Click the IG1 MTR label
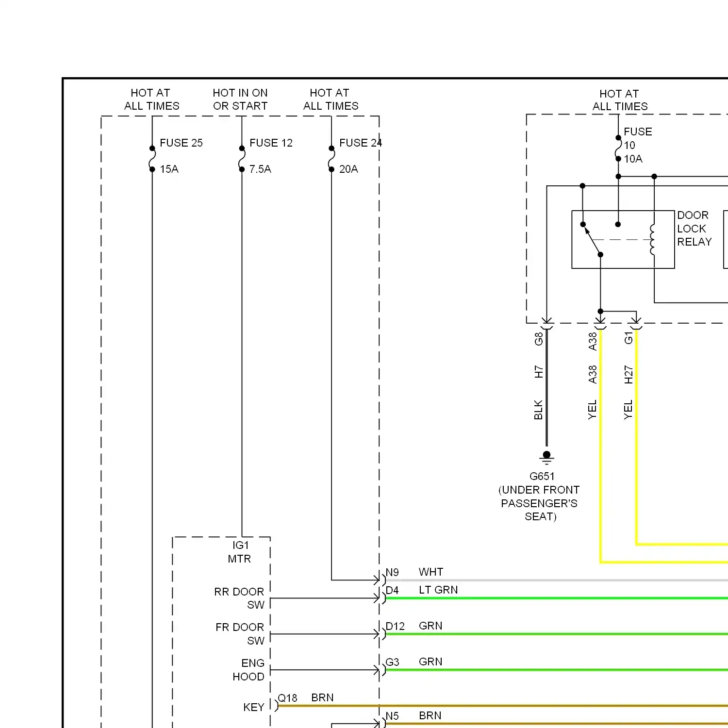The image size is (728, 728). click(240, 552)
